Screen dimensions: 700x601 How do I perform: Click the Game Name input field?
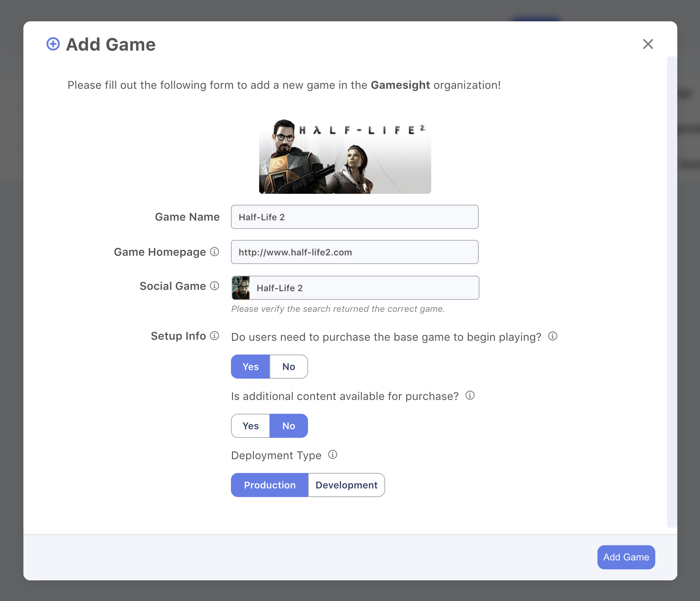355,217
